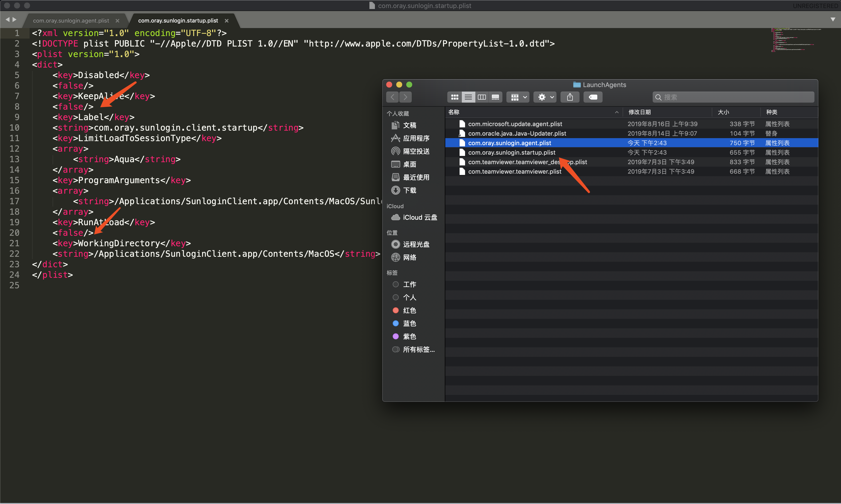Open Sublime tab list dropdown arrow
The height and width of the screenshot is (504, 841).
point(832,19)
